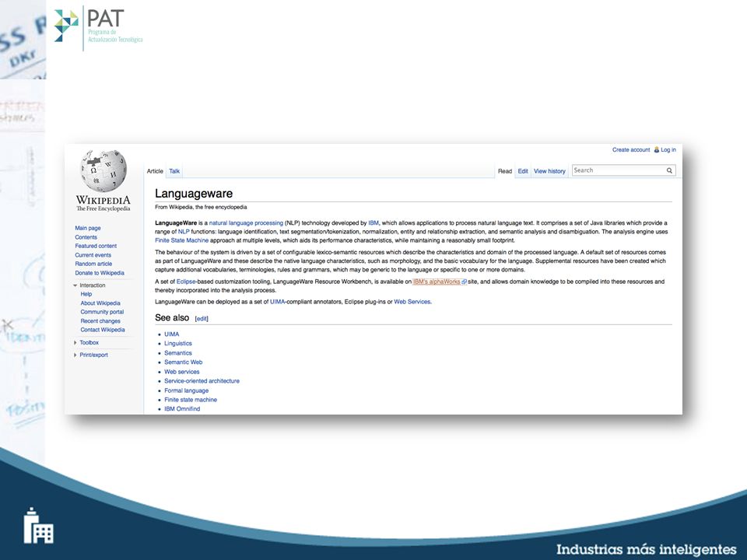The image size is (747, 560).
Task: Follow the IBM's alphaWorks external link
Action: [437, 282]
